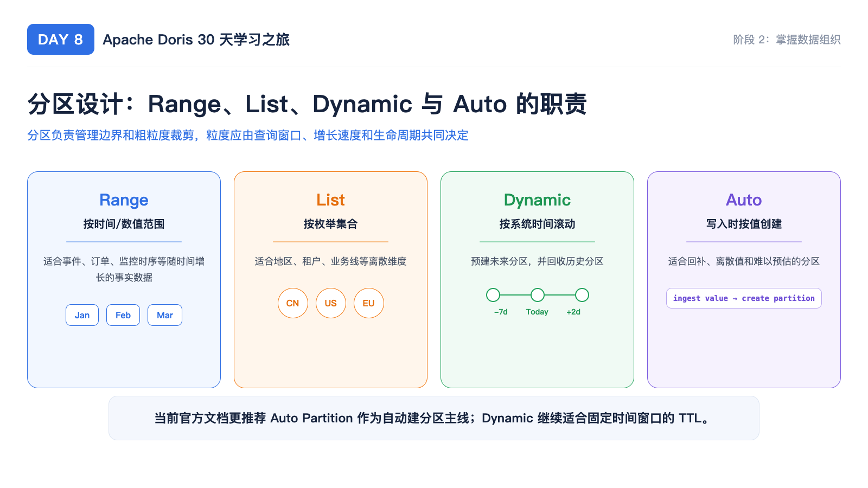The width and height of the screenshot is (868, 488).
Task: Select the −7d timeline label
Action: [x=501, y=312]
